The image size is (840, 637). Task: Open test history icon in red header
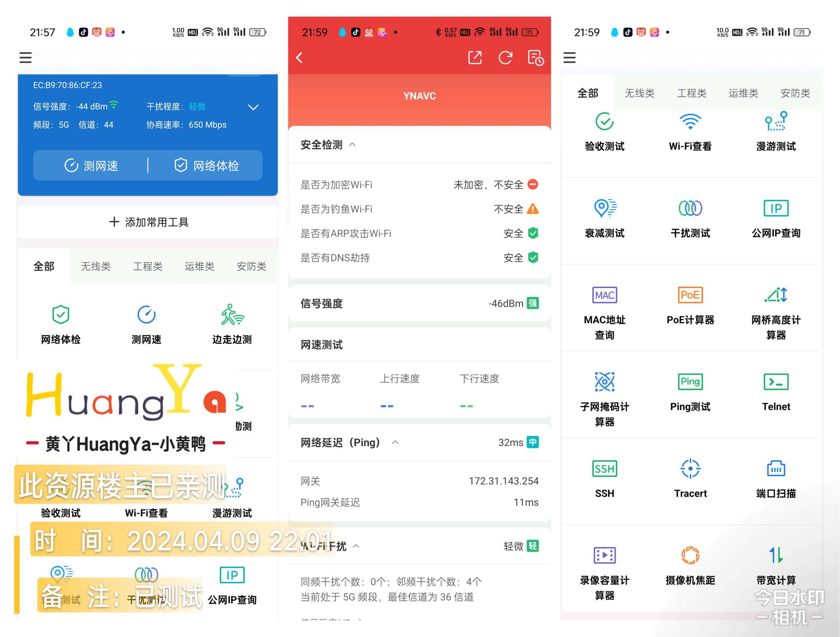[x=535, y=57]
